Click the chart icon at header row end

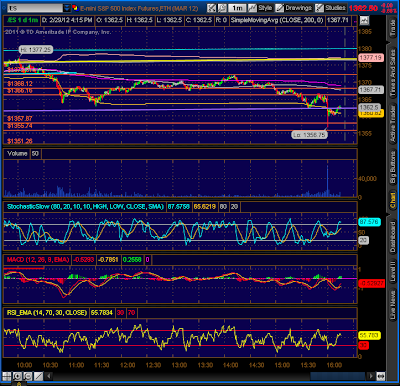coord(364,20)
